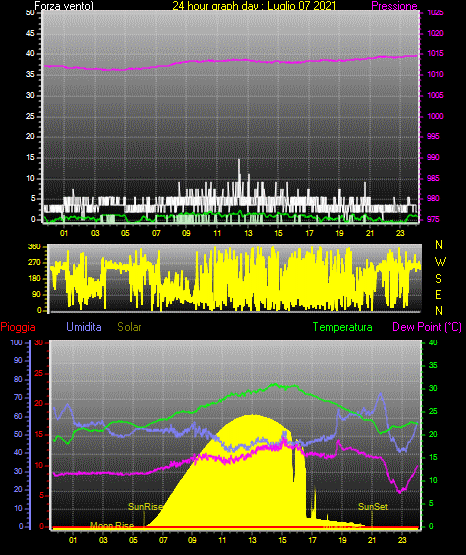Click the 'Pressione' legend label

[x=394, y=6]
